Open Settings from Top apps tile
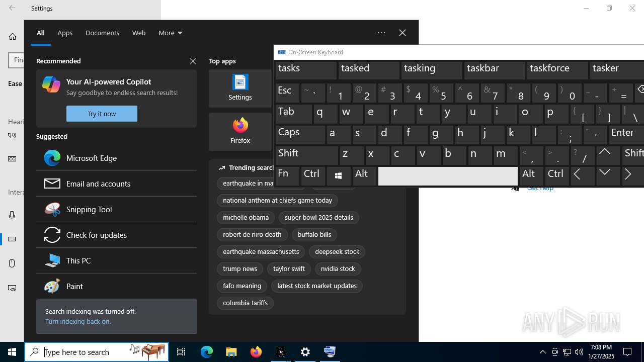Screen dimensions: 644x362 240,88
